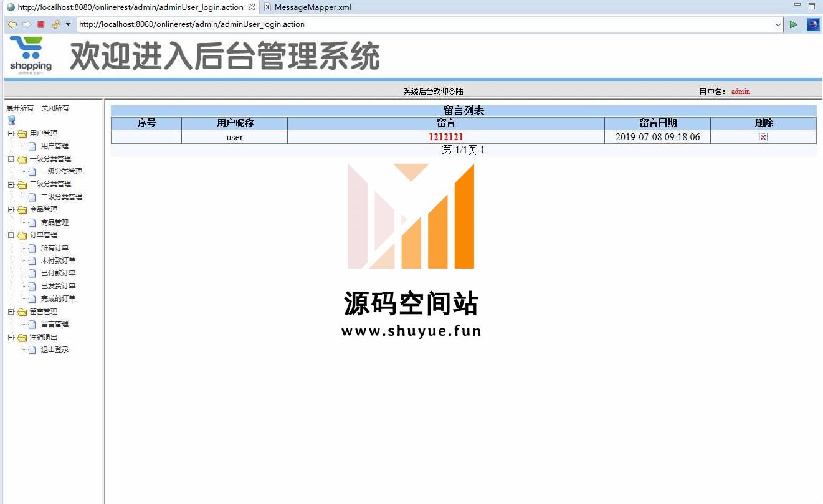Screen dimensions: 823x504
Task: Click the page icon beside 已发货订单
Action: tap(32, 286)
